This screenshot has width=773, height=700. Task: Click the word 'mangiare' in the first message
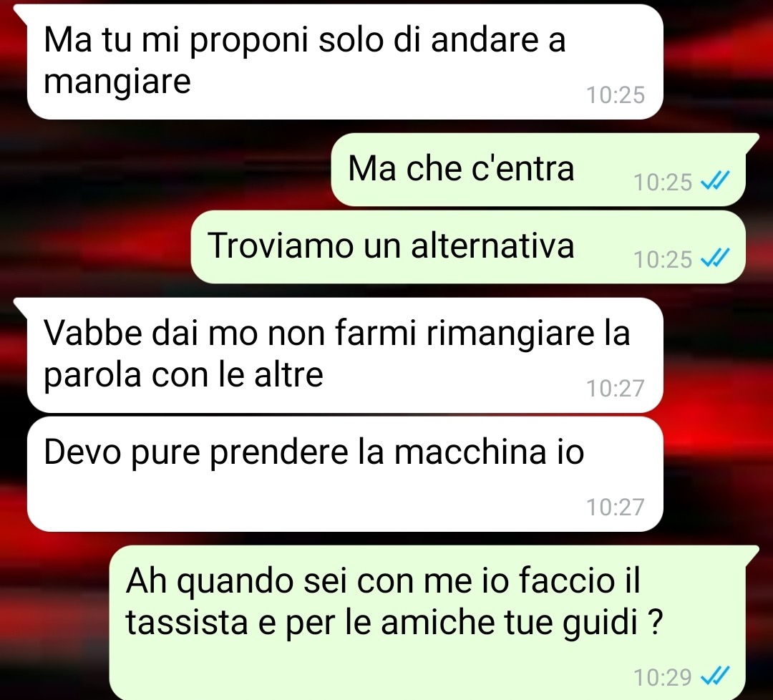[x=117, y=83]
